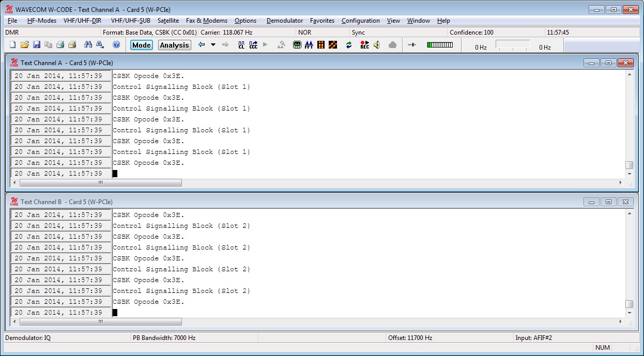
Task: Create a new document with toolbar icon
Action: pos(13,45)
